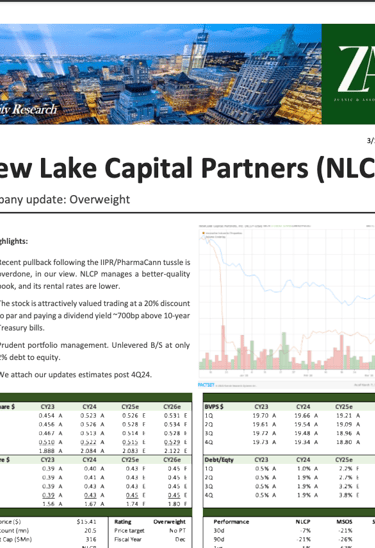Select BVPS value 19.70
375x548 pixels.
pyautogui.click(x=261, y=416)
